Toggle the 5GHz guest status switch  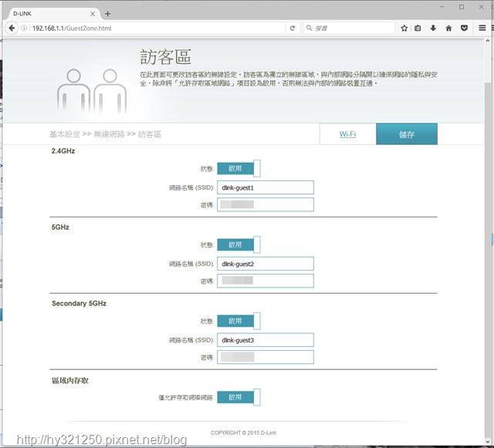pyautogui.click(x=239, y=244)
